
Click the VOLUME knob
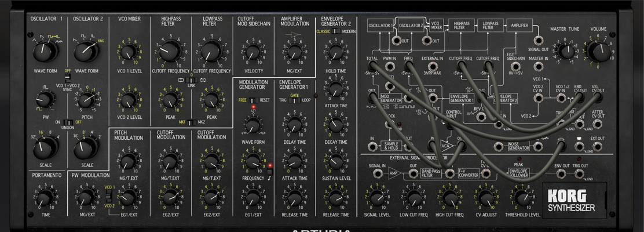click(x=598, y=52)
